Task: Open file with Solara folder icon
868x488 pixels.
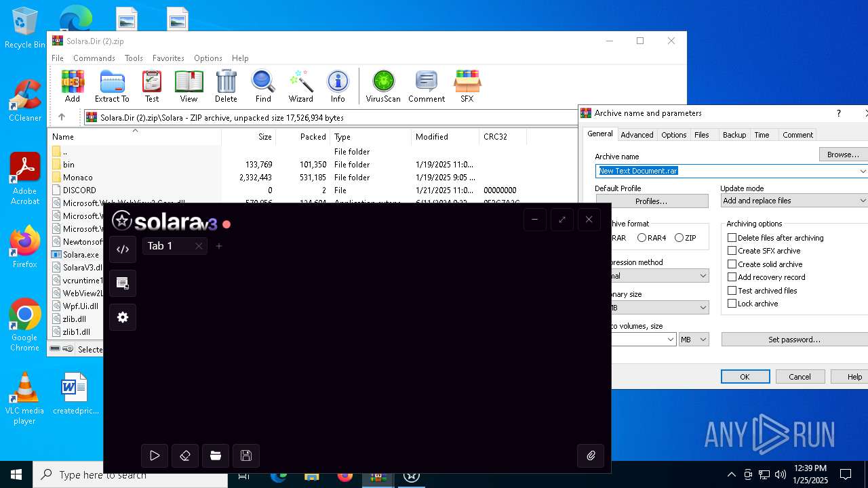Action: (216, 456)
